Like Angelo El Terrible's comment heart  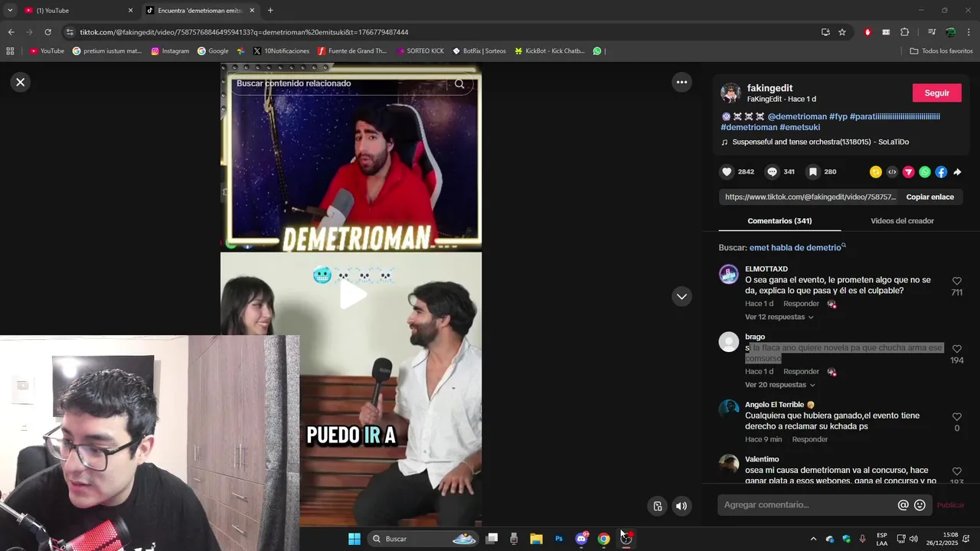956,417
